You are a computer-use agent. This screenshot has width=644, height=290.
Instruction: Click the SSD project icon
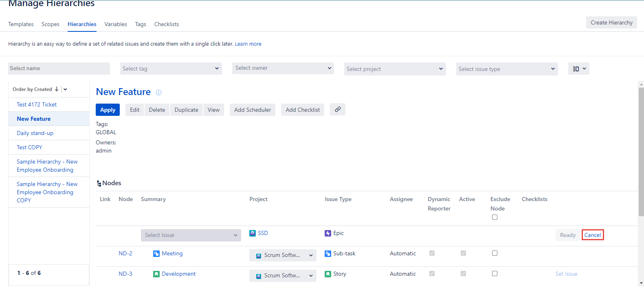click(x=253, y=233)
